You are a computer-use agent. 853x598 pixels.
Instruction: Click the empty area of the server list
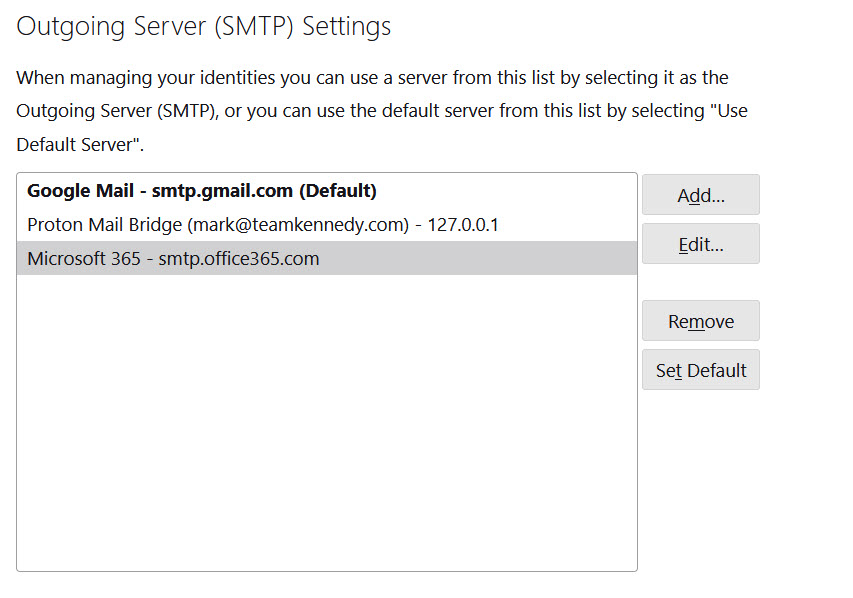coord(326,420)
